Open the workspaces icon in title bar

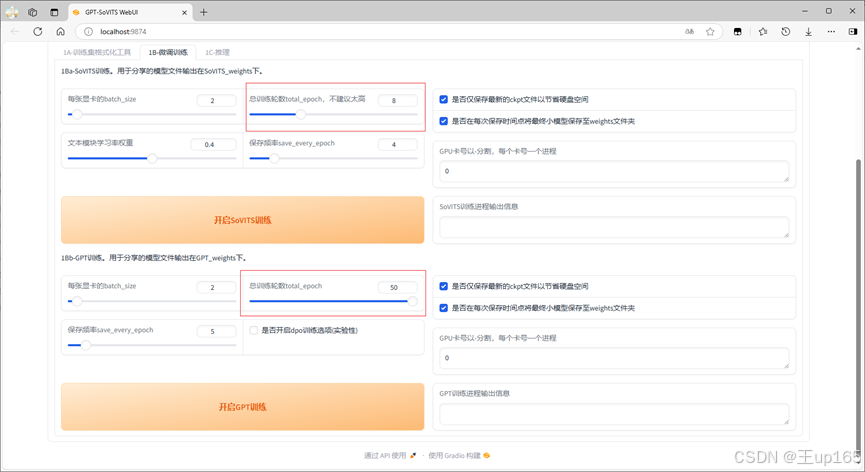click(33, 12)
